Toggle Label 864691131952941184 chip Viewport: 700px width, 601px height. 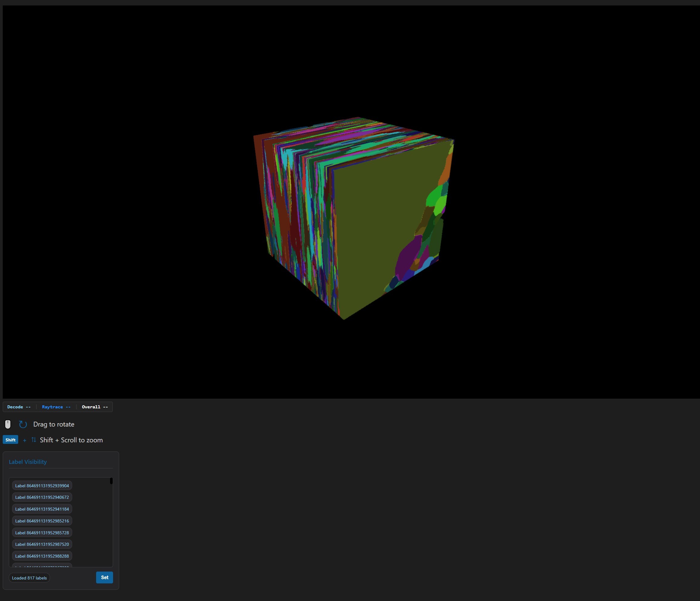point(42,509)
